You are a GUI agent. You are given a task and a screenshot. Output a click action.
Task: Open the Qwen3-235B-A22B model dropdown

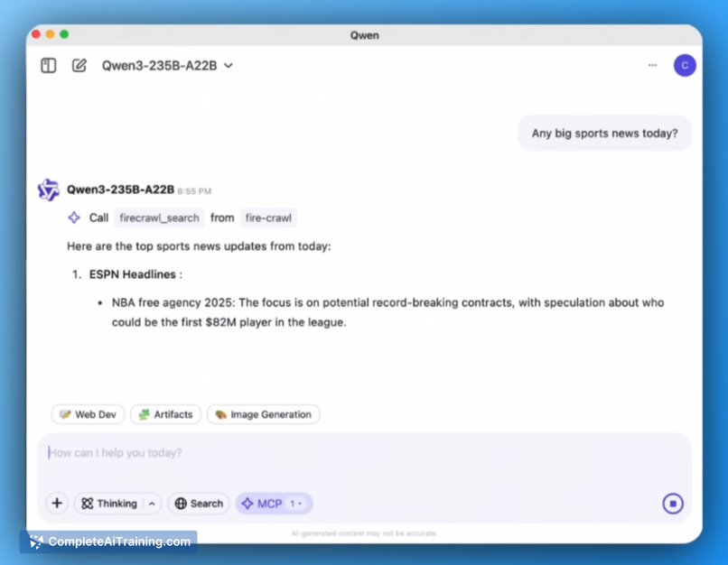tap(167, 65)
